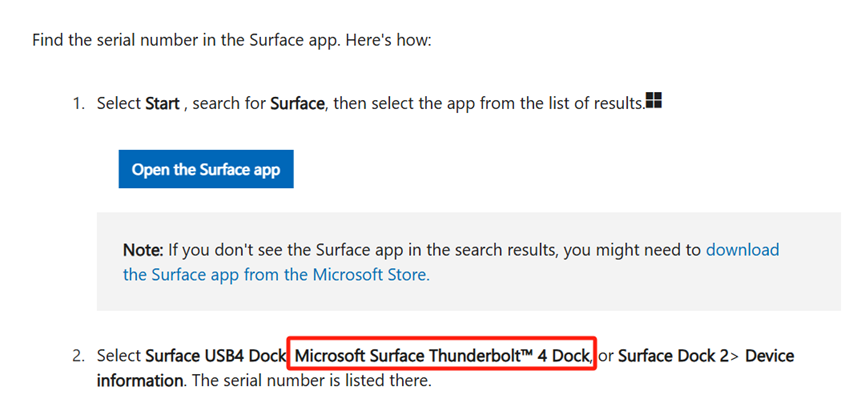The height and width of the screenshot is (419, 865).
Task: Click the sentence The serial number is listed there
Action: pyautogui.click(x=310, y=380)
